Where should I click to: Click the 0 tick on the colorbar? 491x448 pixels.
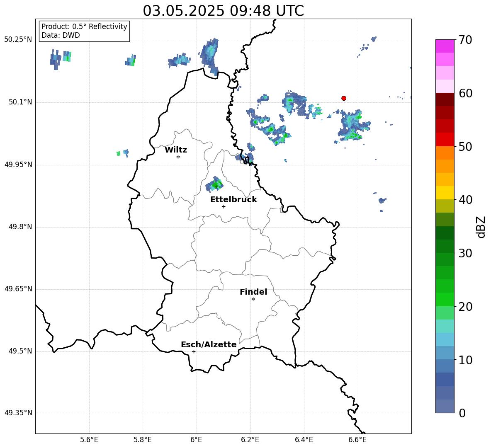pyautogui.click(x=462, y=413)
